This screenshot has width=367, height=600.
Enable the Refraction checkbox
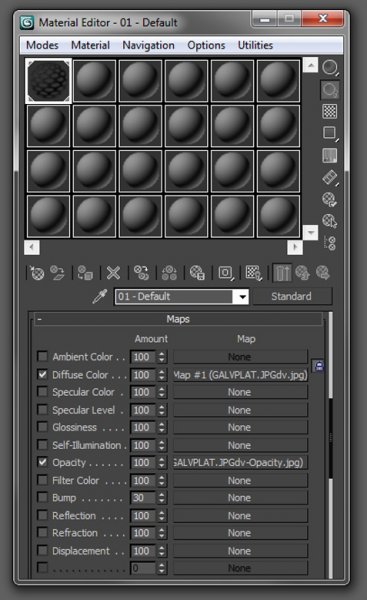(42, 533)
